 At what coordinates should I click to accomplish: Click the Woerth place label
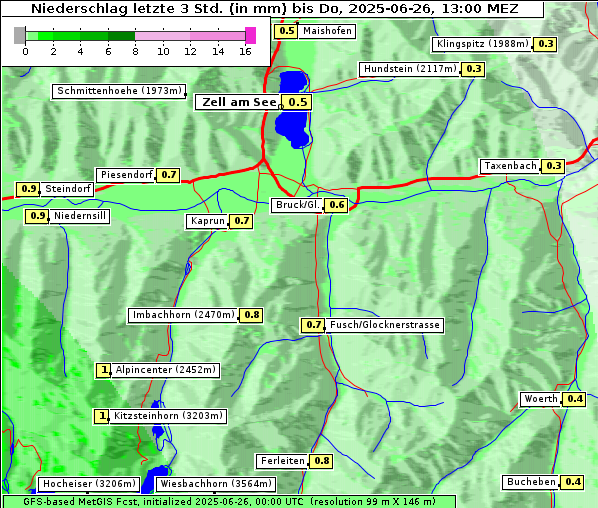click(x=541, y=399)
